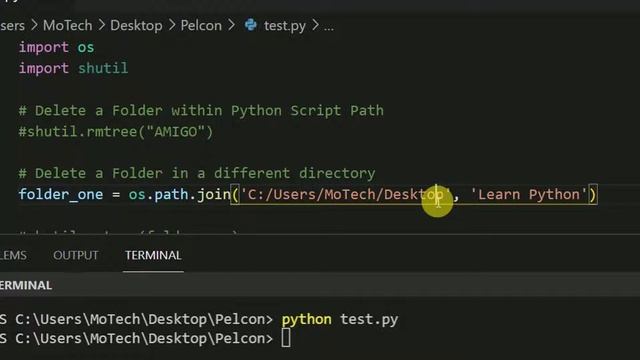Place cursor on 'import shutil' line
Screen dimensions: 640x360
tap(73, 68)
